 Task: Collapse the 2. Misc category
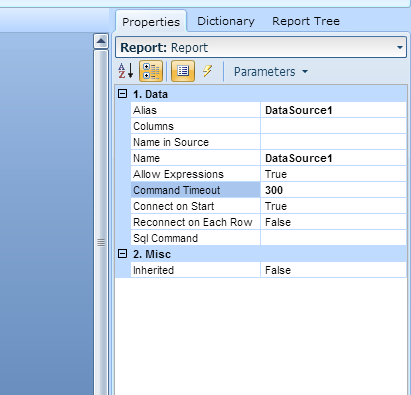(123, 254)
